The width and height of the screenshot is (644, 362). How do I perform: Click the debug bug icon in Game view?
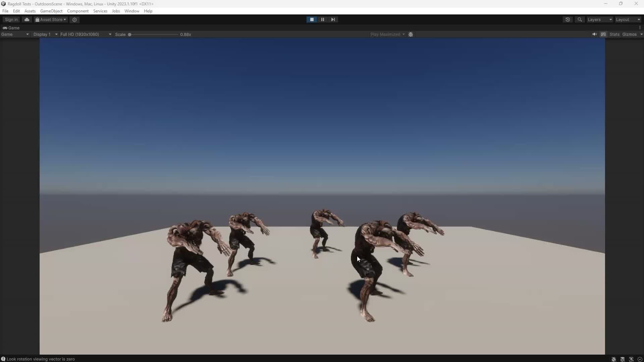pos(411,34)
